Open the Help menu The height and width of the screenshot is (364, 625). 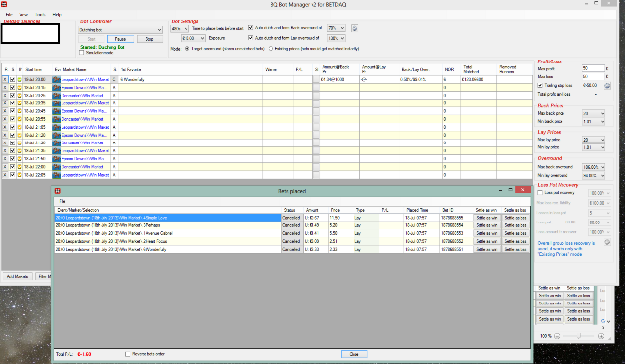coord(57,15)
